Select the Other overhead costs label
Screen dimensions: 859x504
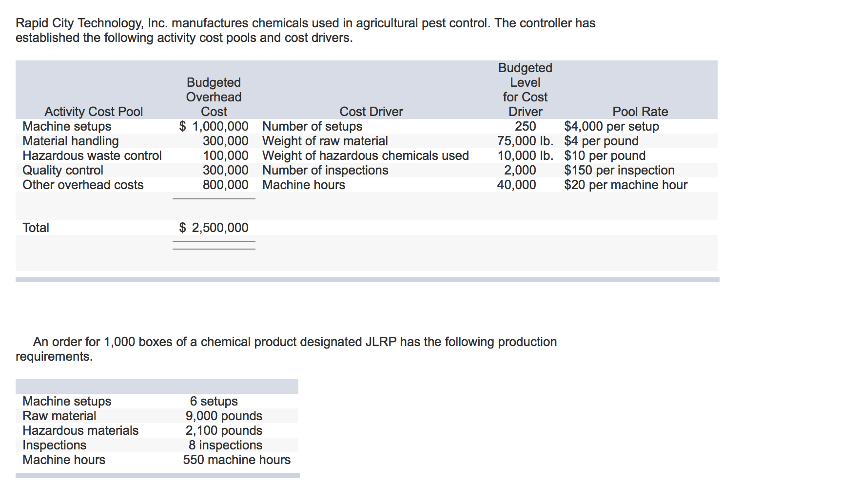(x=83, y=185)
